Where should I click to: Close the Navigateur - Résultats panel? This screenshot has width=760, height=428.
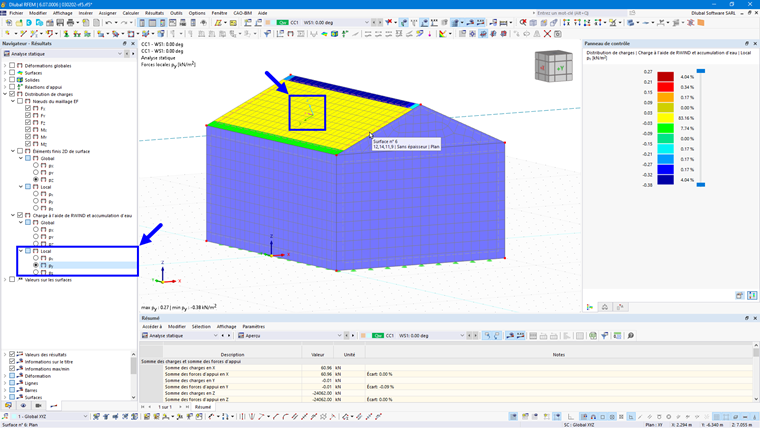click(133, 44)
